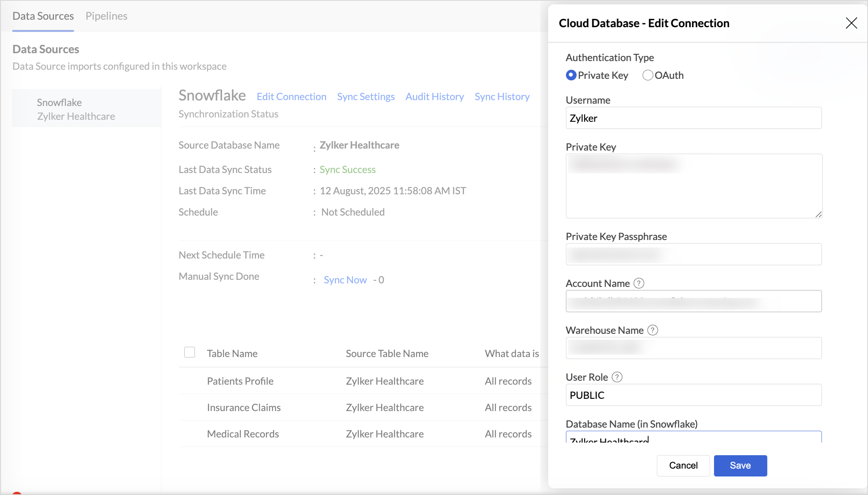Select Private Key authentication type

pos(571,75)
